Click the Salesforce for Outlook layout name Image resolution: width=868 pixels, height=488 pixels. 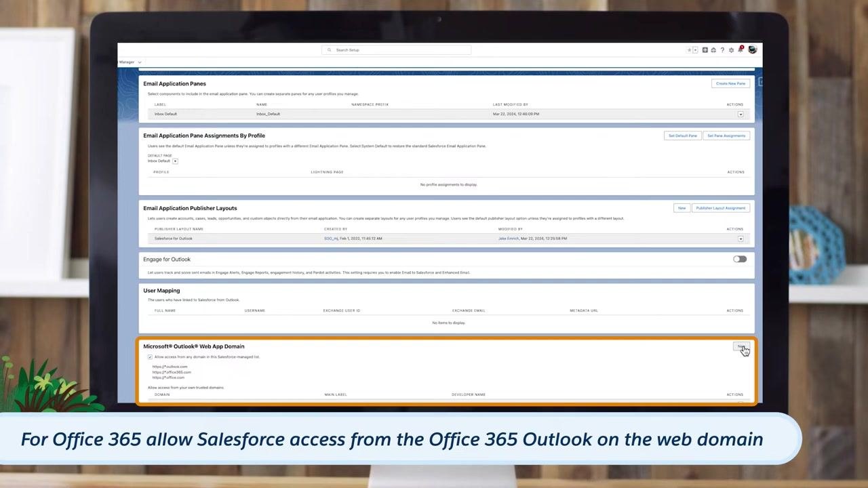[173, 239]
